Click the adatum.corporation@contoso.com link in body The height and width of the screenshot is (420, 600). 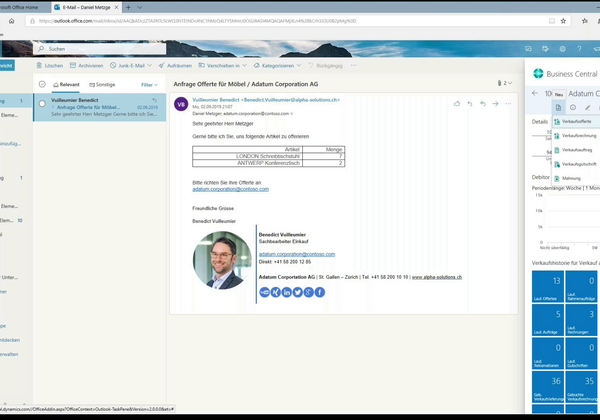(230, 189)
